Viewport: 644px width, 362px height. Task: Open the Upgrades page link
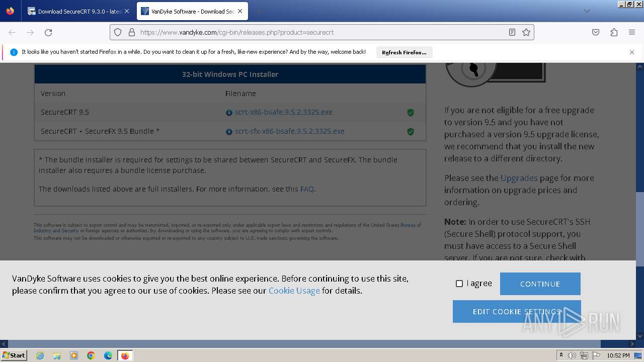pos(519,178)
